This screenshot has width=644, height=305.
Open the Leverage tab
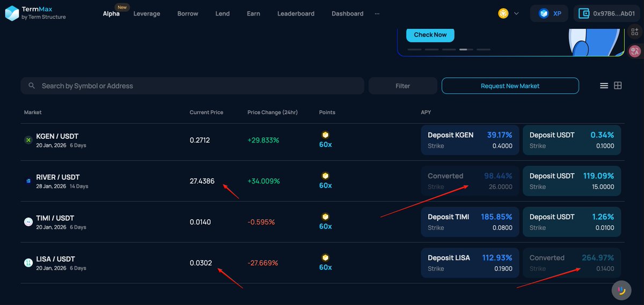(x=147, y=13)
